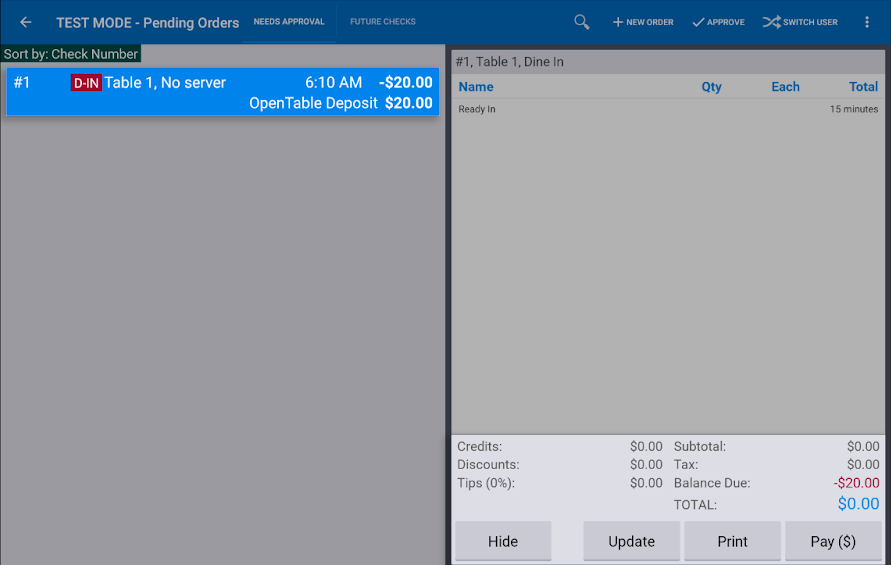This screenshot has height=565, width=891.
Task: Switch user from the toolbar
Action: [800, 22]
